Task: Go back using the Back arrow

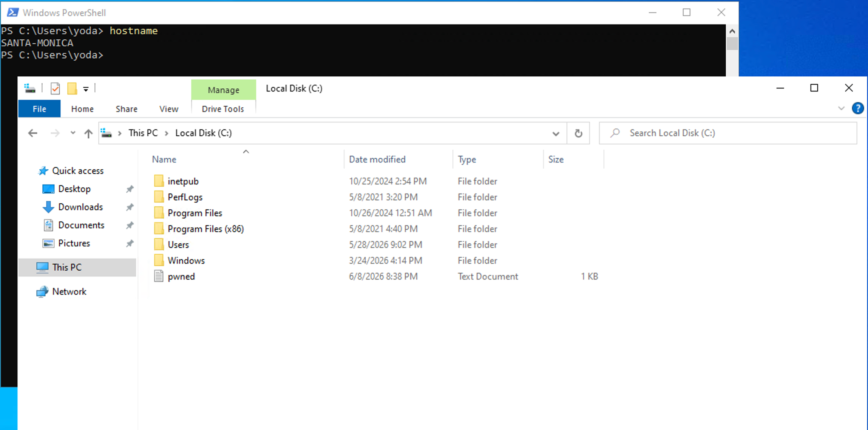Action: (x=33, y=133)
